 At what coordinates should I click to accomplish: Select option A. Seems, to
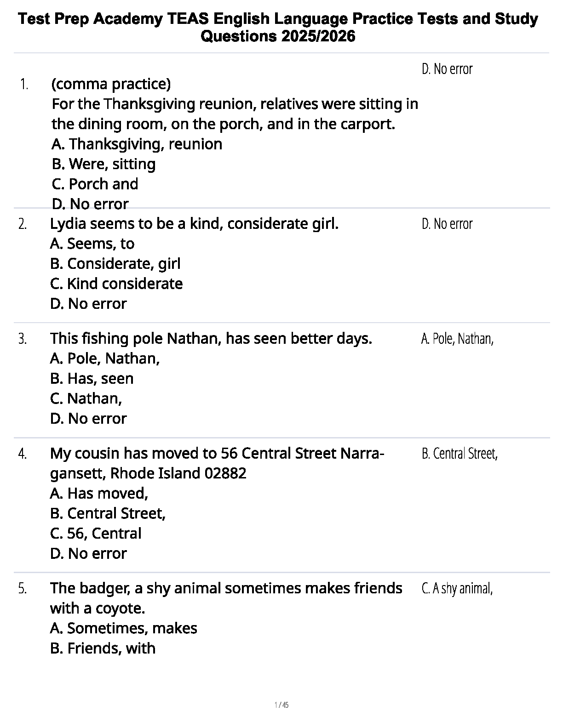[x=92, y=244]
